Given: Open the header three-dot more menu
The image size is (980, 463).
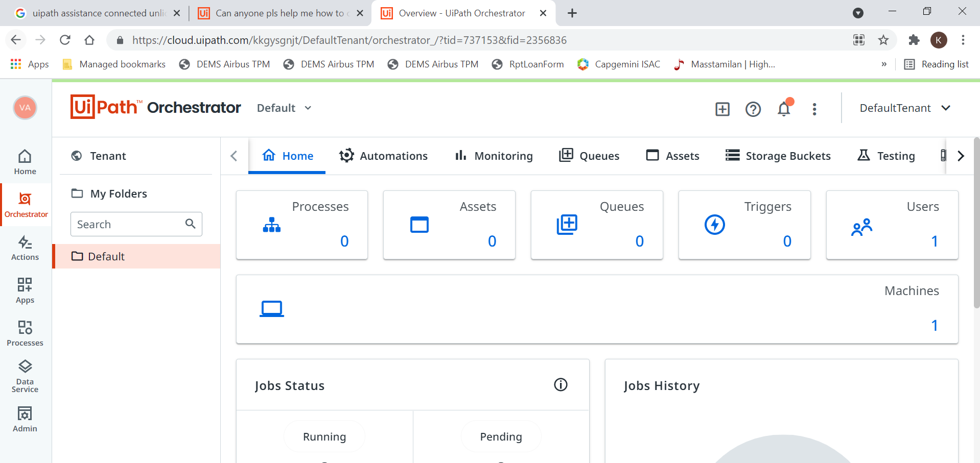Looking at the screenshot, I should click(814, 109).
